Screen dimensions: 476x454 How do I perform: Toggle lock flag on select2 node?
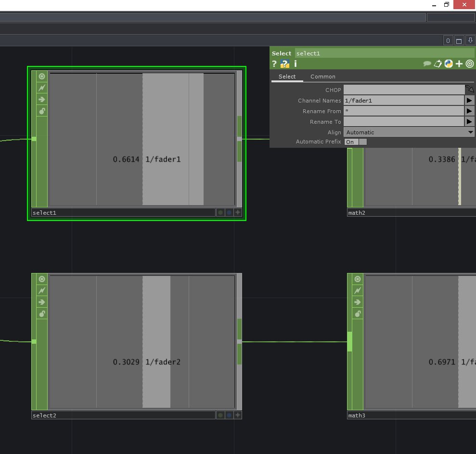coord(42,313)
